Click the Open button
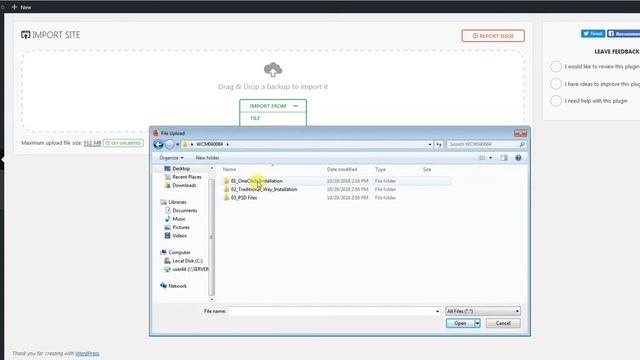 tap(460, 323)
